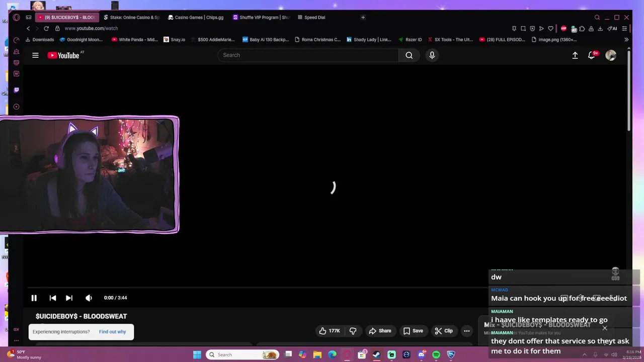Open Shady Lady LinkedIn bookmark

[369, 40]
